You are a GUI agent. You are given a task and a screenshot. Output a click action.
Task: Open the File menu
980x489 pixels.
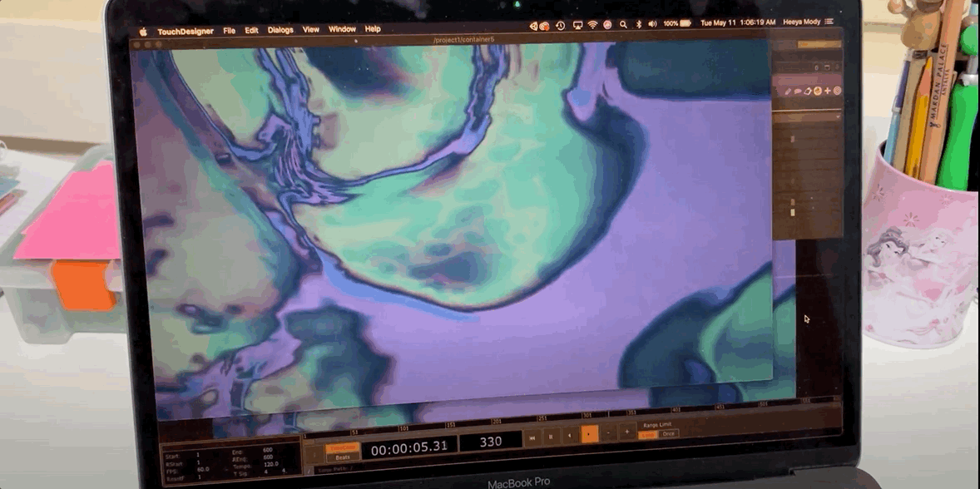230,31
